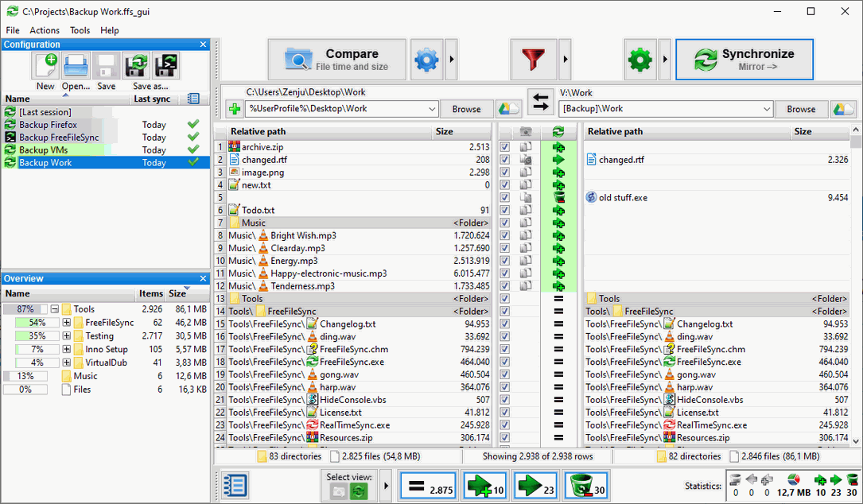Uncheck the Todo.txt row checkbox
The height and width of the screenshot is (504, 863).
pos(505,210)
